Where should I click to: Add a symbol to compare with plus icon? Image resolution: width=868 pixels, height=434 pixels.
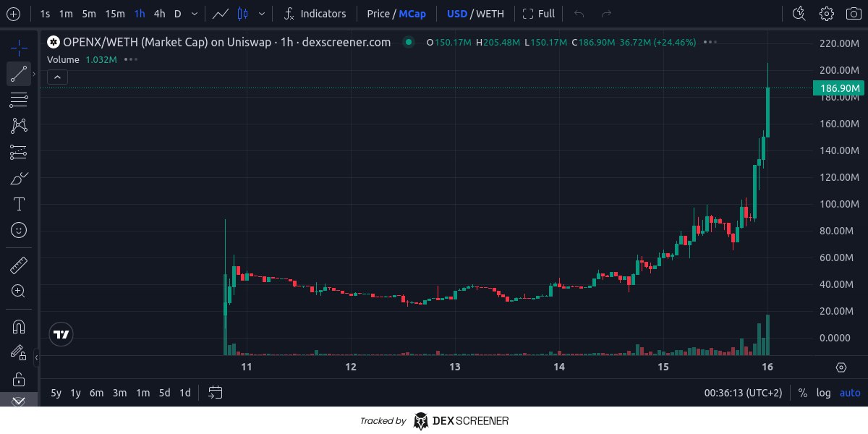(14, 14)
